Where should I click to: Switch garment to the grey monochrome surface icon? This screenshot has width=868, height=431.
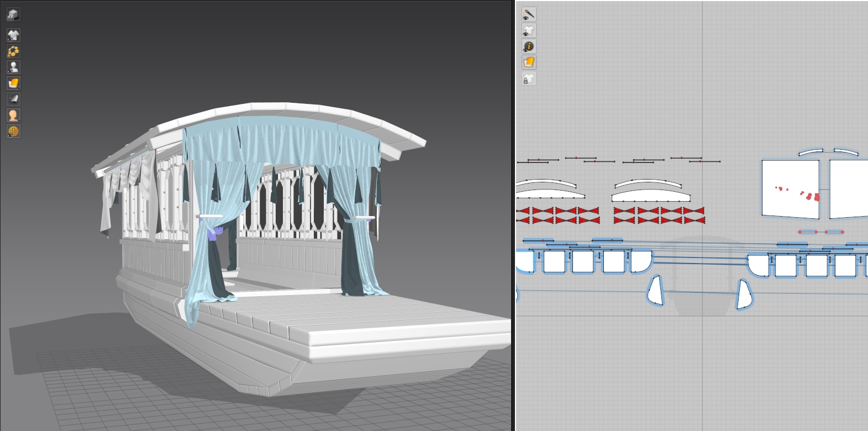coord(13,99)
